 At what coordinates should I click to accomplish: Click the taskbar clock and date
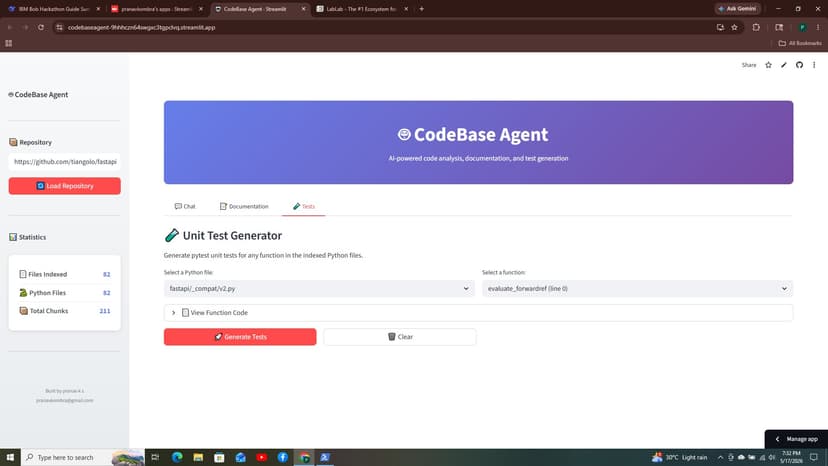pos(791,458)
